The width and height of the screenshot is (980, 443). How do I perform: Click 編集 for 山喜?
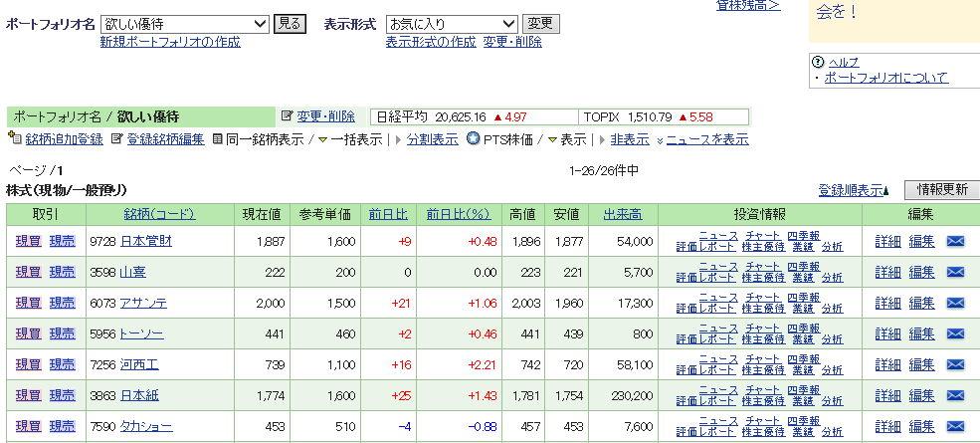pos(922,272)
